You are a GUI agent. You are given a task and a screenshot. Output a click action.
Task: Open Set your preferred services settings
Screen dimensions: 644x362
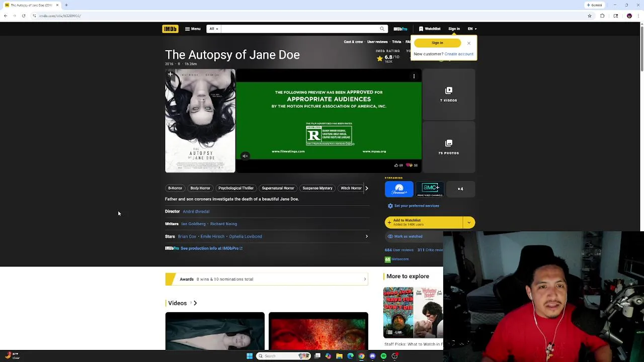coord(417,206)
